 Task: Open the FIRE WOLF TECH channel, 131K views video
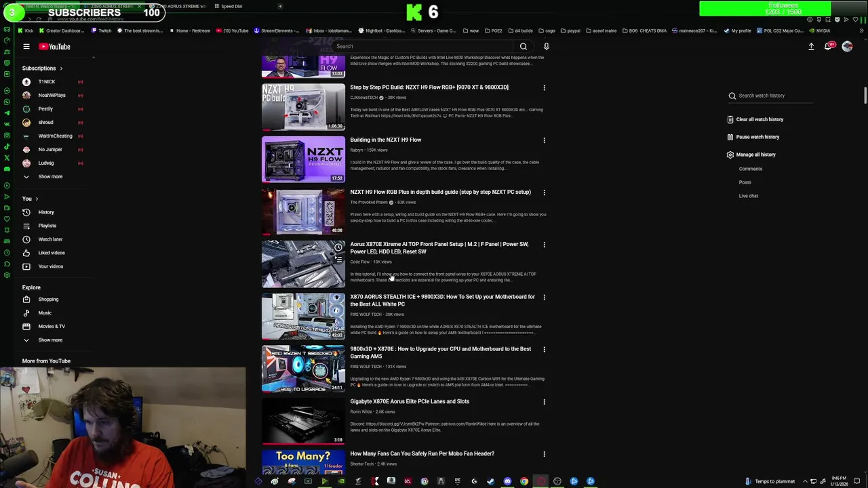(366, 367)
